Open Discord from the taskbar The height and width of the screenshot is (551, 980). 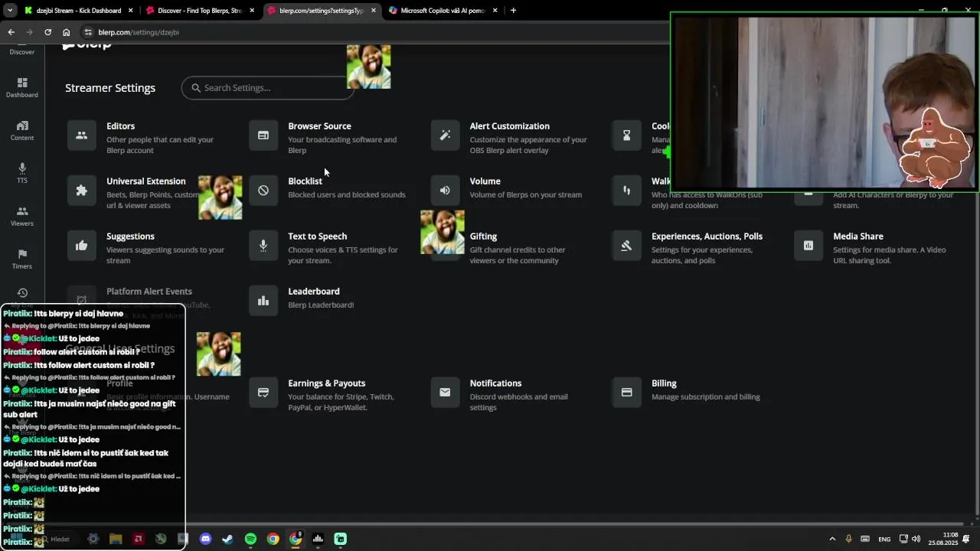205,539
